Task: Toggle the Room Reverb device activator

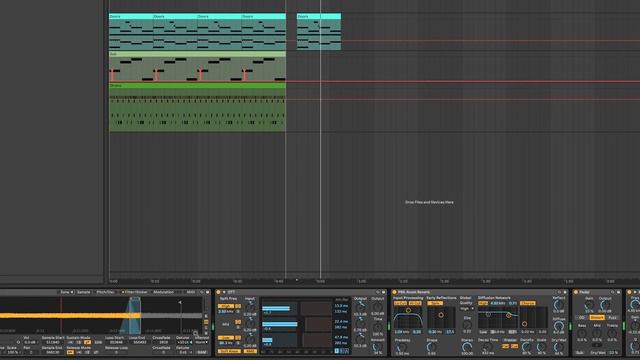Action: pyautogui.click(x=394, y=292)
